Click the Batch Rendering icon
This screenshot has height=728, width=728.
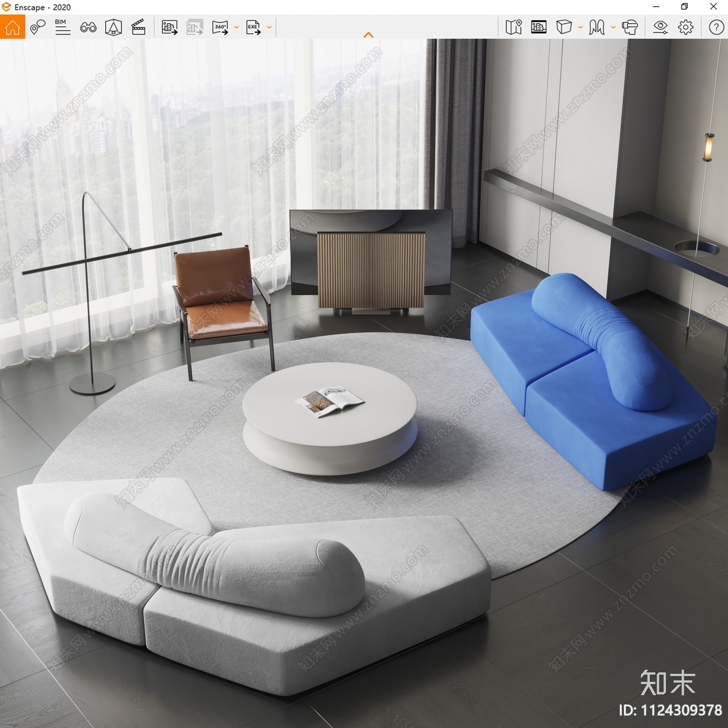pyautogui.click(x=195, y=27)
